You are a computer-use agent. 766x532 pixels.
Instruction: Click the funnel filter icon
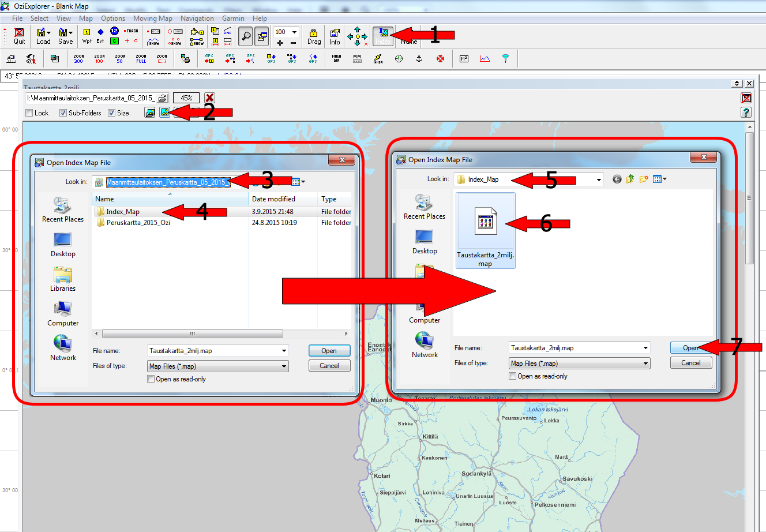(505, 59)
